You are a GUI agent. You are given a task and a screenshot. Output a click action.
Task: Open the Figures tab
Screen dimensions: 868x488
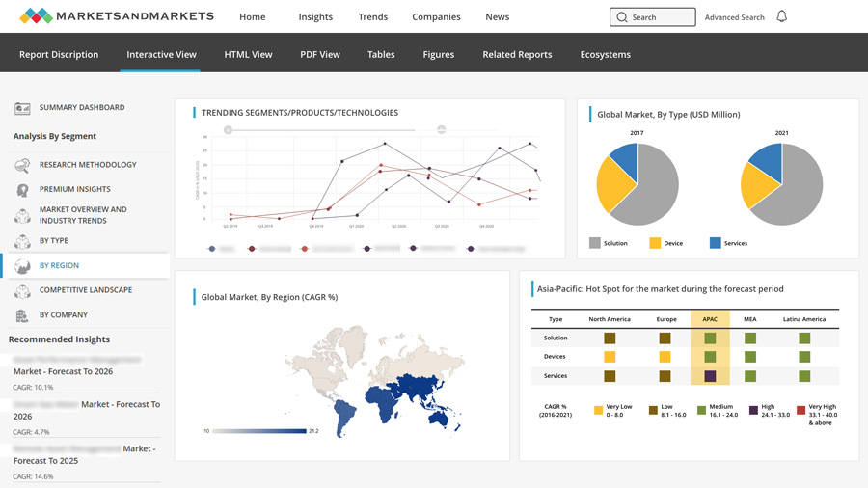tap(438, 55)
